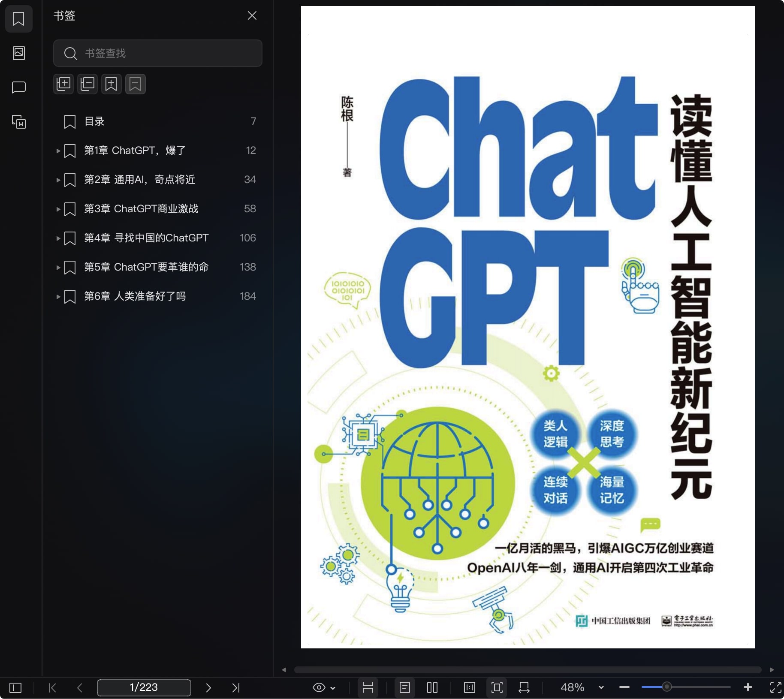
Task: Select two-page view mode
Action: [432, 687]
